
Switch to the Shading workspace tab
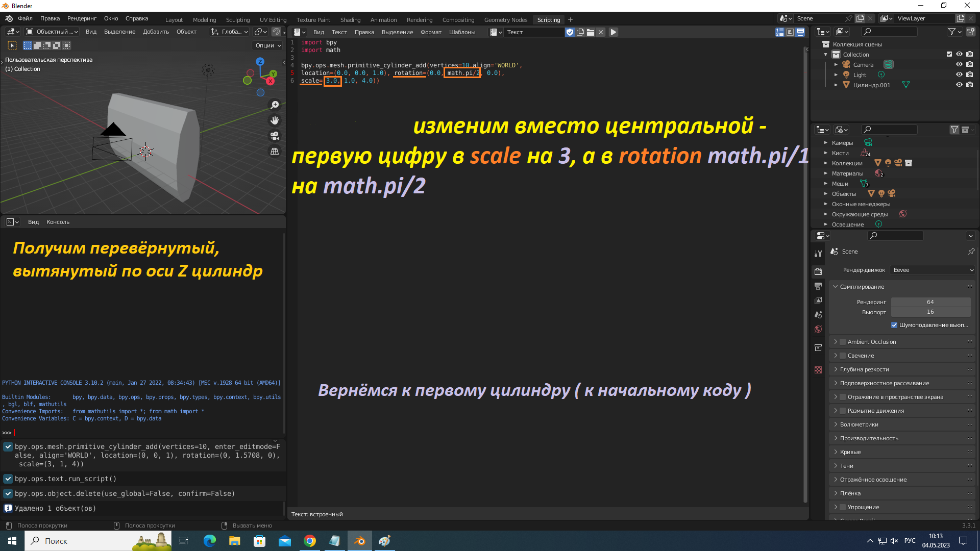pyautogui.click(x=350, y=20)
